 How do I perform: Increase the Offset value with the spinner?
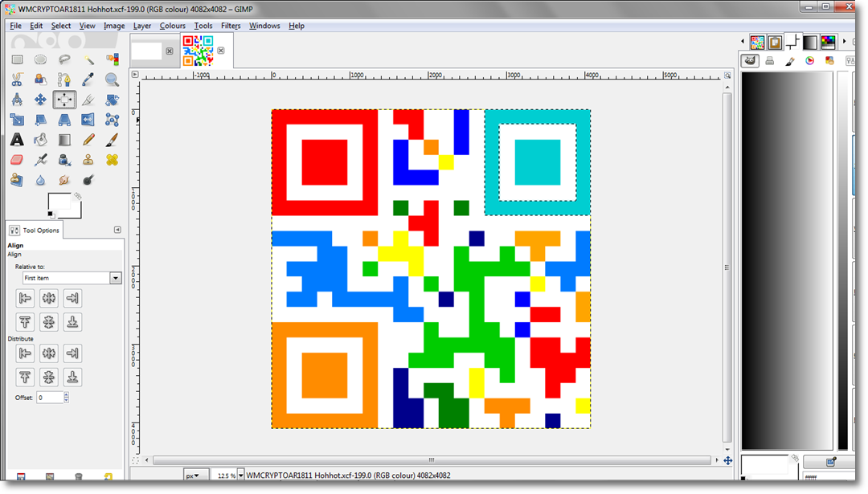coord(67,395)
